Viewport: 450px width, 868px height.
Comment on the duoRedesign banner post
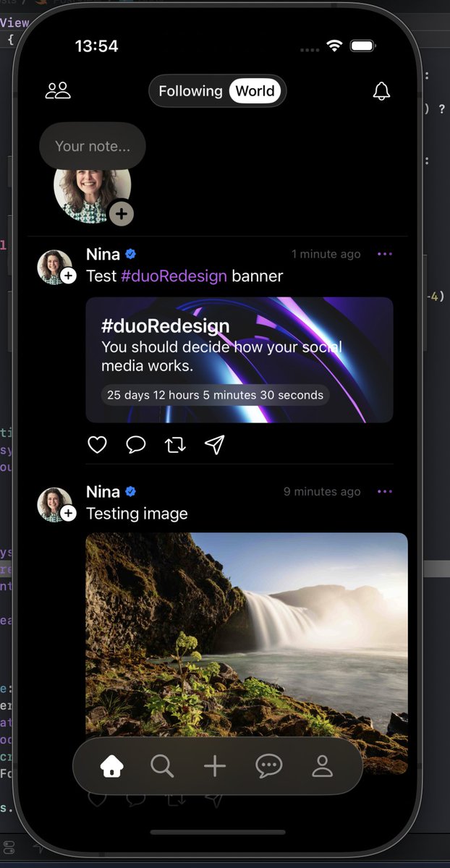136,445
